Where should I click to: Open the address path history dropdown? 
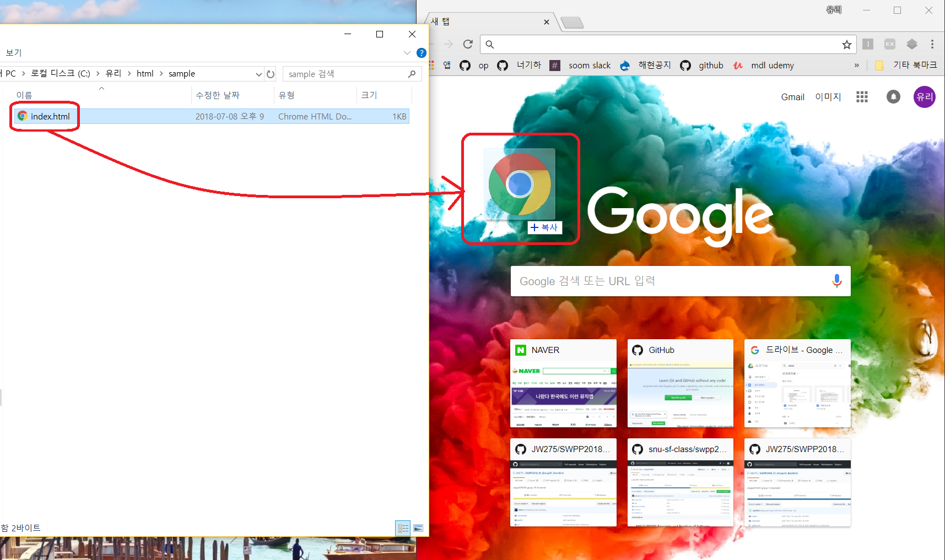258,74
